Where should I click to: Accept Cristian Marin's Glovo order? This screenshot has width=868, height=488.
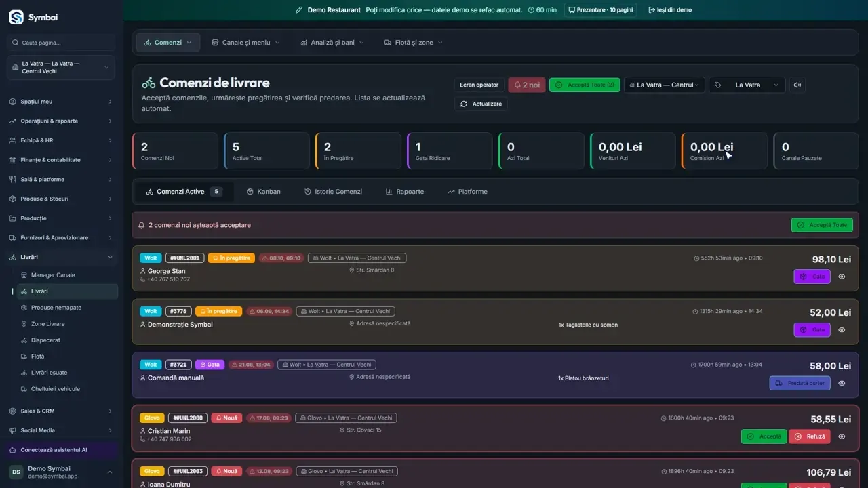[764, 436]
